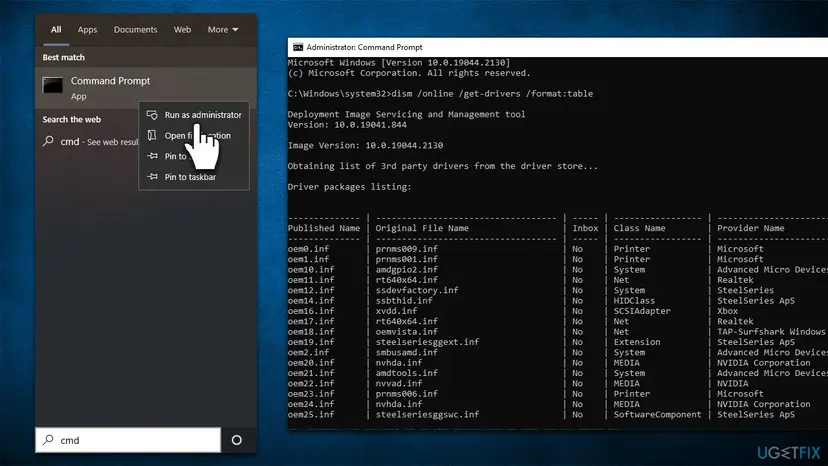Switch to the Documents search tab

(135, 30)
